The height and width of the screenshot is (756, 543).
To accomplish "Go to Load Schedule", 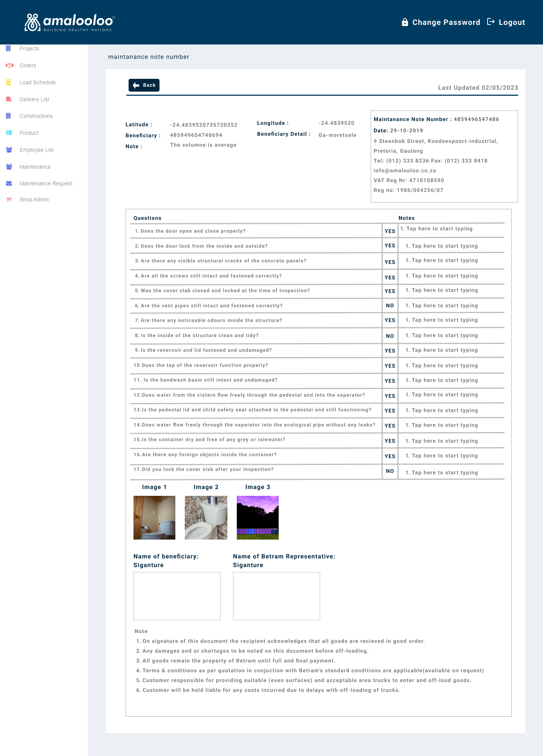I will point(38,82).
